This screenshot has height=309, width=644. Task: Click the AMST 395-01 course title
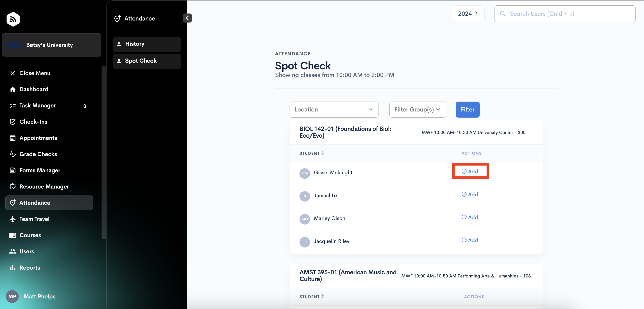tap(348, 276)
